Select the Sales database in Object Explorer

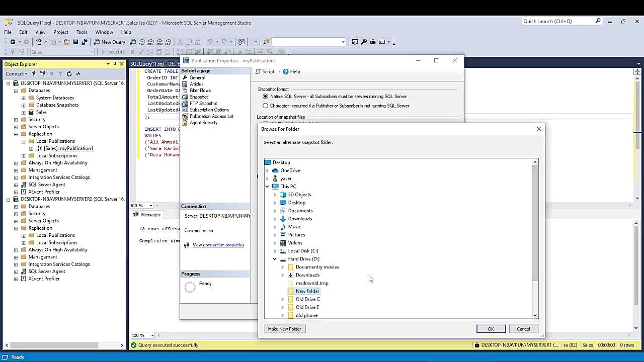pos(41,112)
